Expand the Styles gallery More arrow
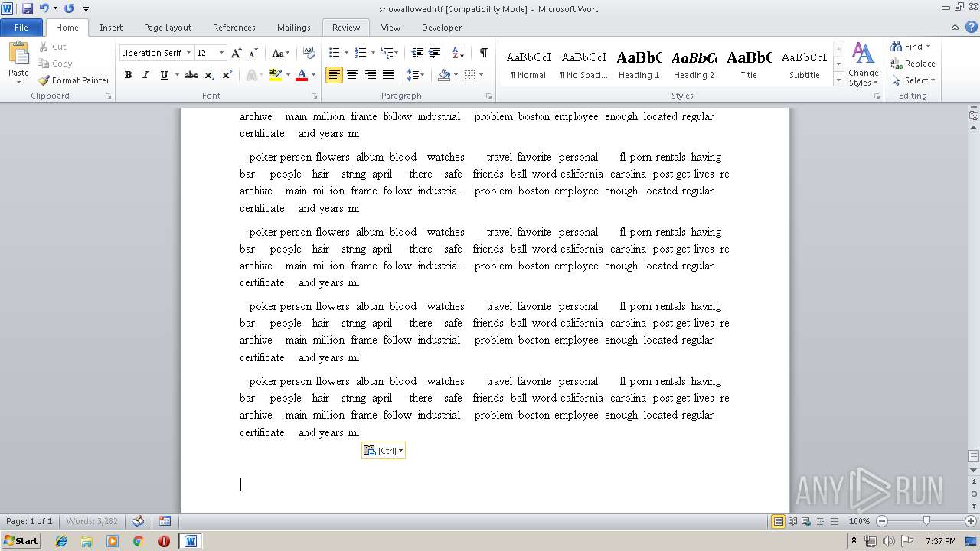 coord(839,79)
